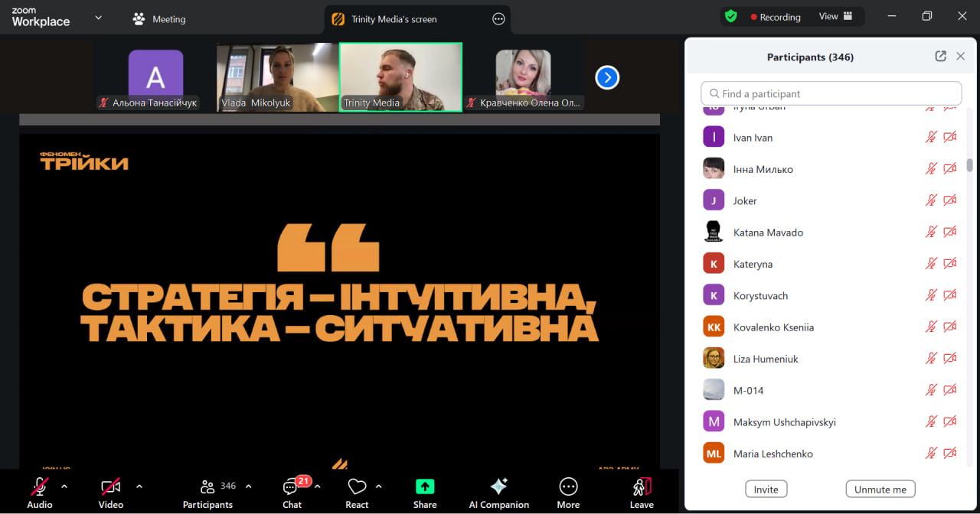Click the Unmute me button
The width and height of the screenshot is (980, 514).
[880, 490]
